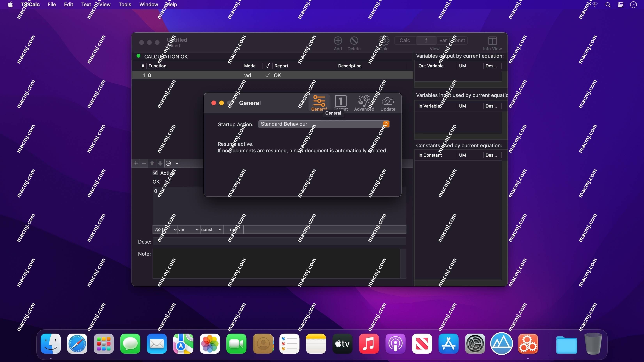The image size is (644, 362).
Task: Open the TsCalc application menu
Action: click(x=30, y=4)
